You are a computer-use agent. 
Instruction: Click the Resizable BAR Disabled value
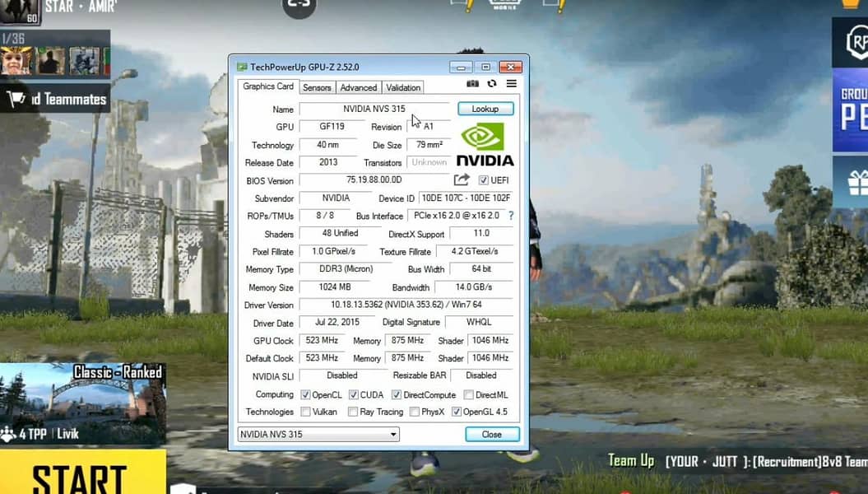[x=481, y=375]
